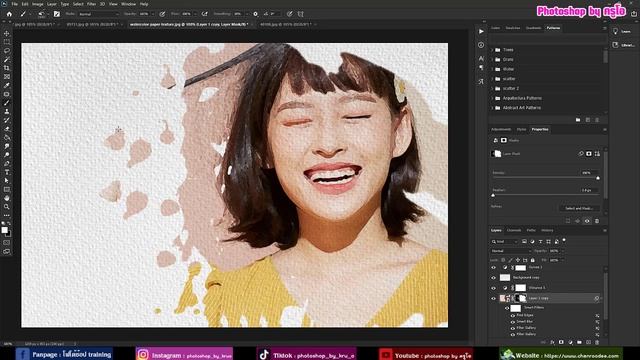Viewport: 640px width, 360px height.
Task: Select the Eyedropper tool
Action: click(7, 85)
